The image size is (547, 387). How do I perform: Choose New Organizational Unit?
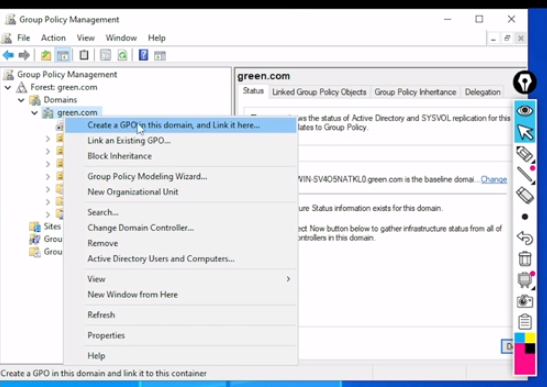[181, 192]
